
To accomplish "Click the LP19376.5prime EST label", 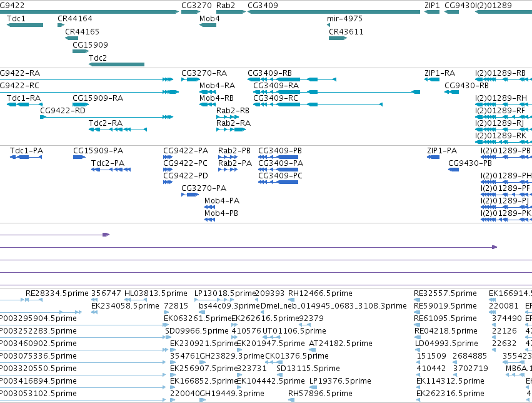I will pyautogui.click(x=340, y=381).
